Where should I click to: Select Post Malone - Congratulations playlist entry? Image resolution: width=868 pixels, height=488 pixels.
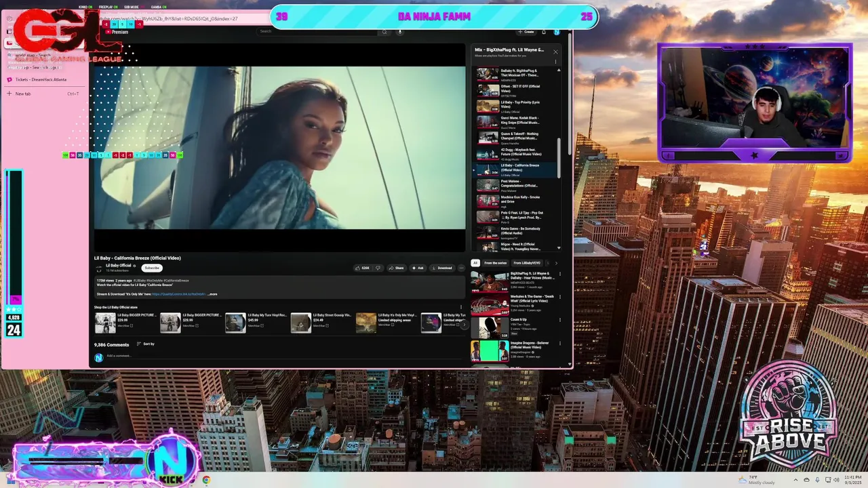pyautogui.click(x=515, y=185)
